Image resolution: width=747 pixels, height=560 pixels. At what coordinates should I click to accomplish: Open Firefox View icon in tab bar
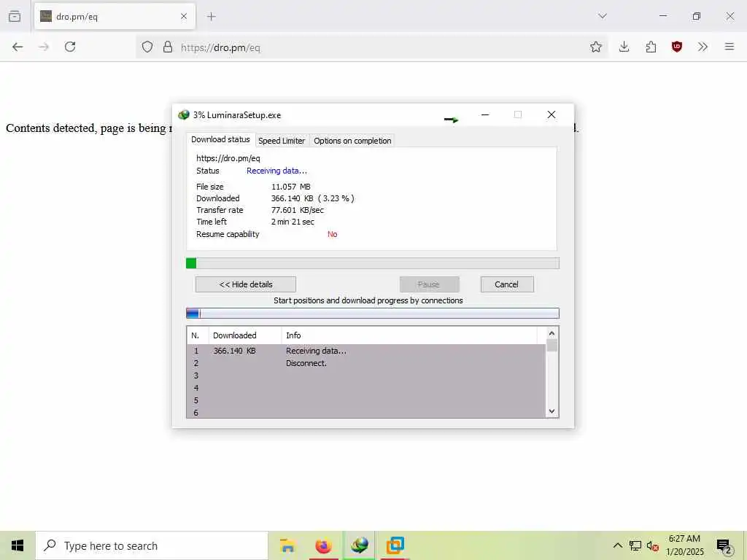click(x=15, y=17)
